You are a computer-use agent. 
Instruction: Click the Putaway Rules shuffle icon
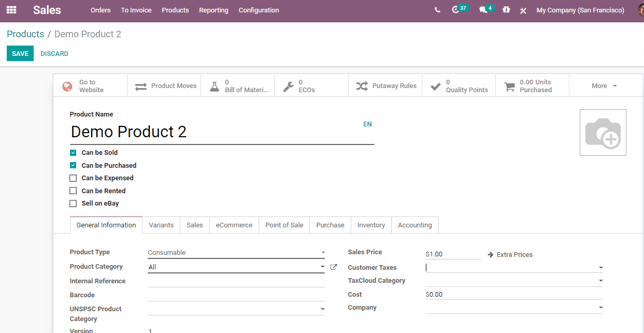[x=362, y=86]
